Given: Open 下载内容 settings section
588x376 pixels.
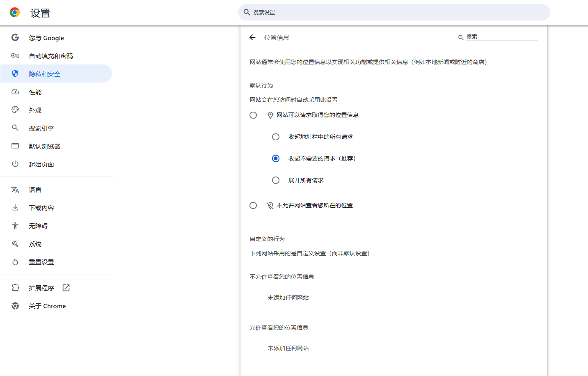Looking at the screenshot, I should (x=56, y=208).
